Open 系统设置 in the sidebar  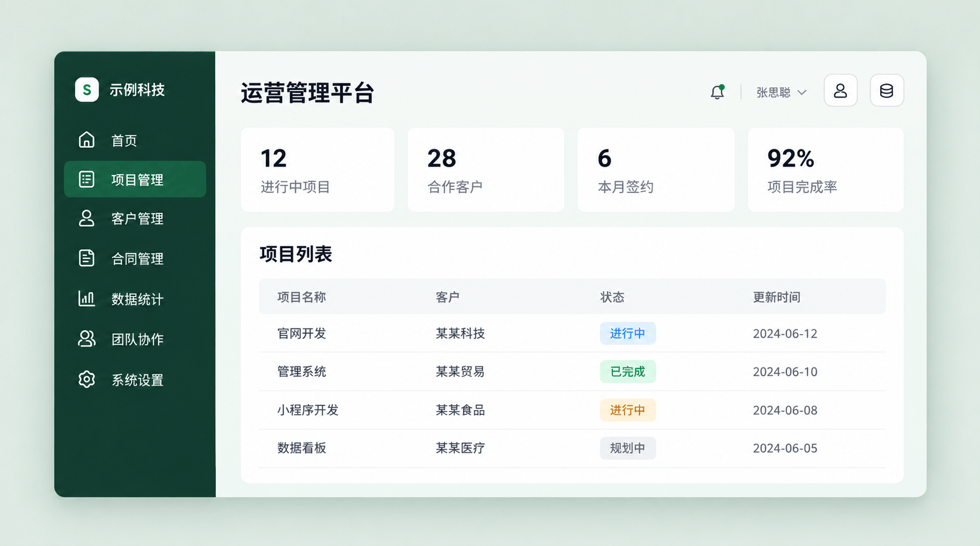click(x=135, y=380)
